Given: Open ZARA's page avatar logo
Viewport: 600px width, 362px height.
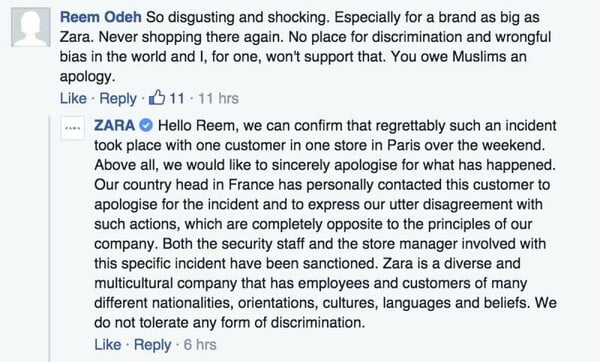Looking at the screenshot, I should 73,128.
